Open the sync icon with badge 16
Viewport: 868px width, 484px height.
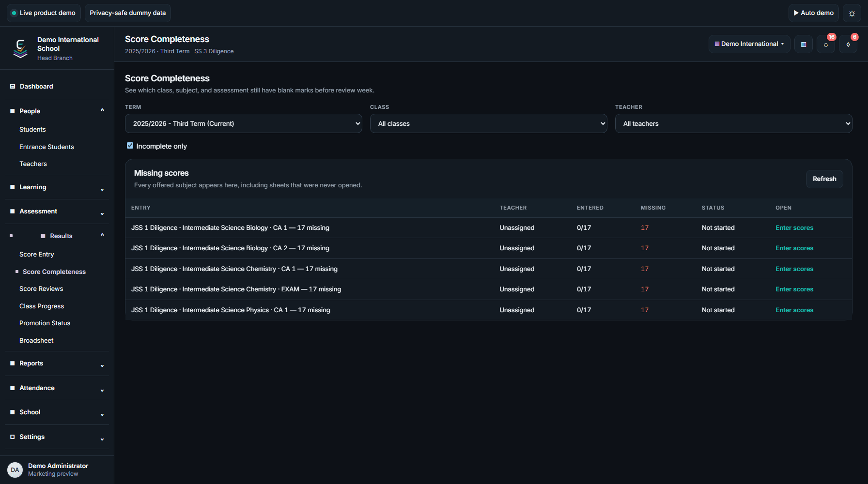(x=826, y=44)
